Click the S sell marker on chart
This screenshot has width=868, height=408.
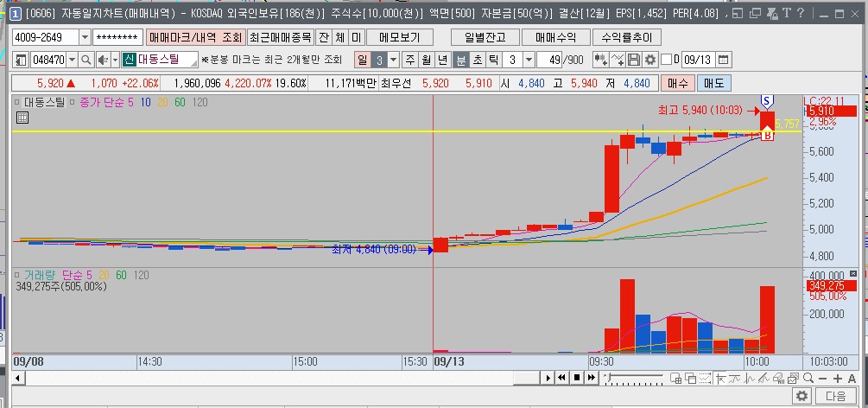pos(767,101)
